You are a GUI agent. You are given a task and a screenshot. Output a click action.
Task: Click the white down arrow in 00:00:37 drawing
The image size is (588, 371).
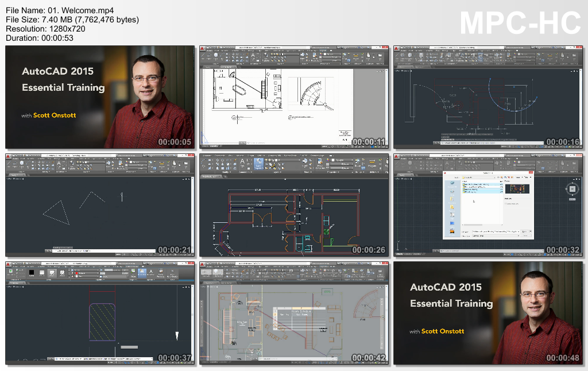(177, 335)
